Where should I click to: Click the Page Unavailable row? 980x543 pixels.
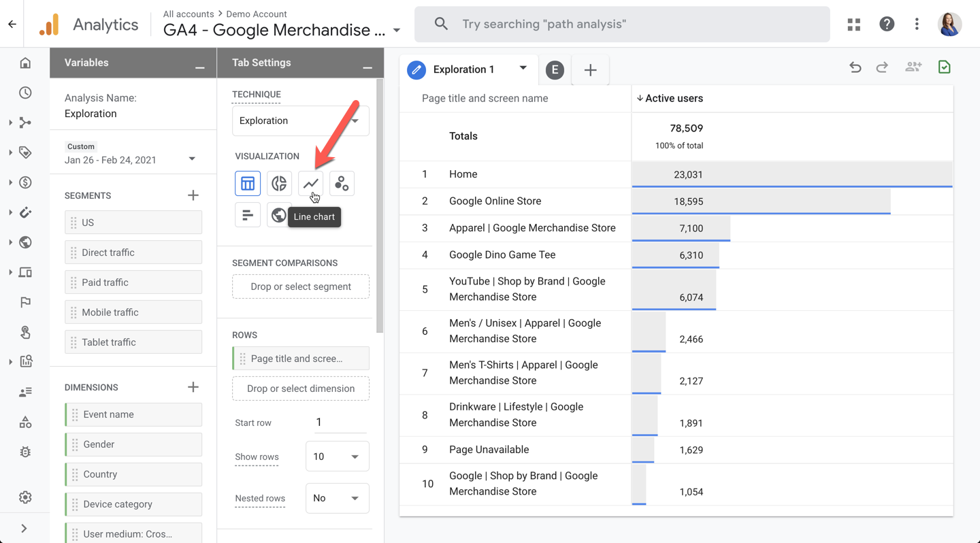tap(676, 450)
